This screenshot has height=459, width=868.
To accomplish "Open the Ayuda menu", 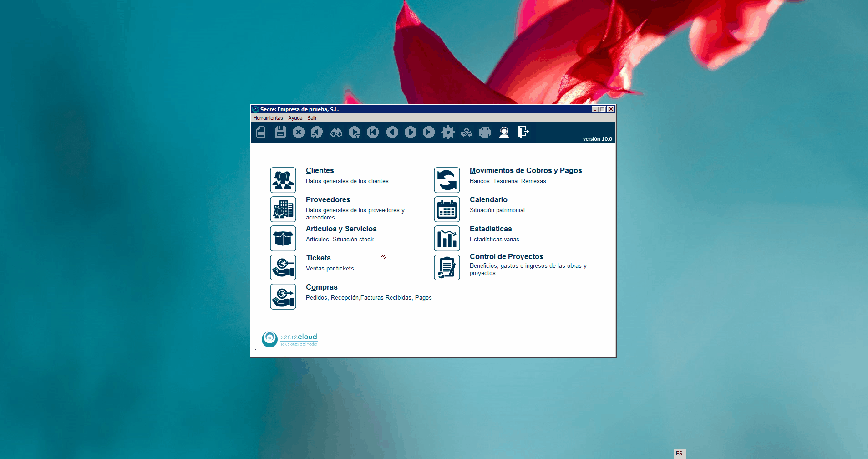I will click(295, 118).
